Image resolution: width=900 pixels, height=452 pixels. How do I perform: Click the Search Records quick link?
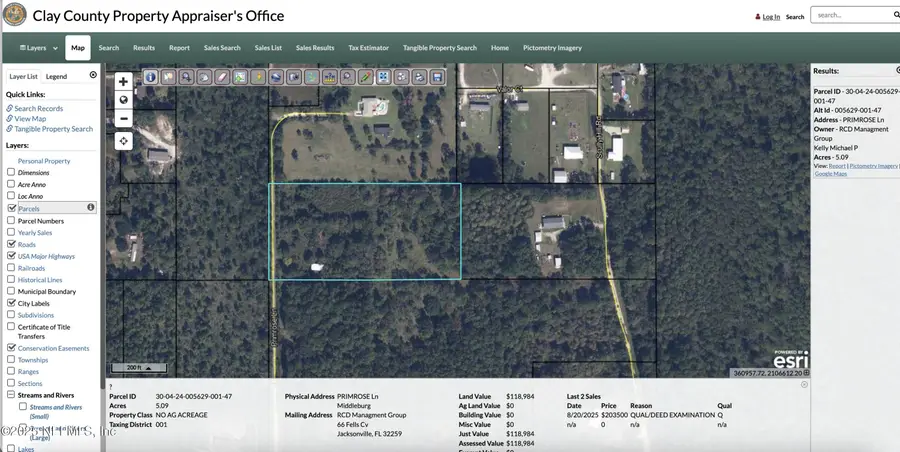[38, 108]
